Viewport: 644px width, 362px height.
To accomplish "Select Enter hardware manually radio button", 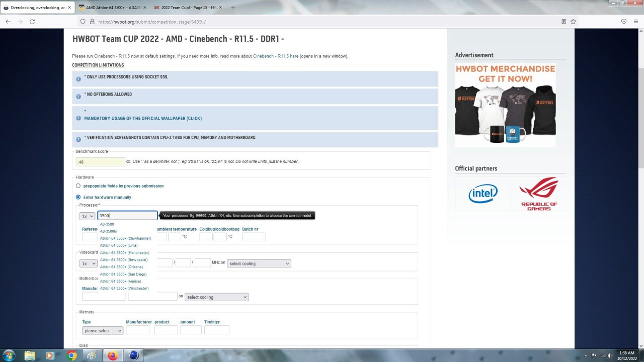I will point(78,197).
